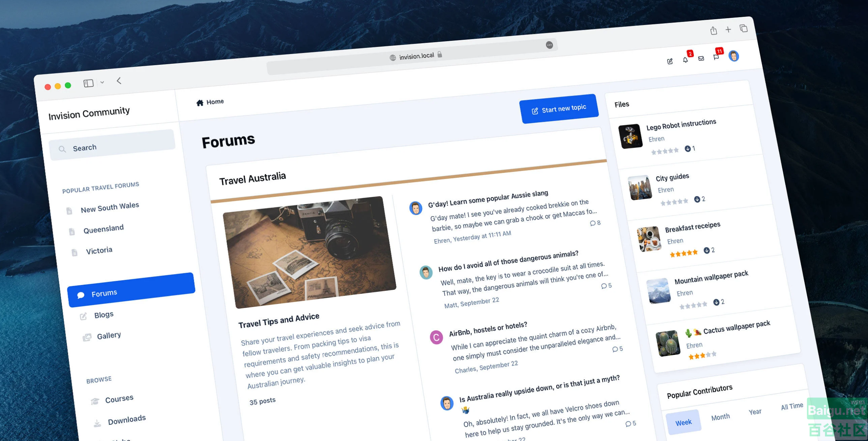Open the AirBnb, hostels or hotels topic
This screenshot has width=868, height=441.
[488, 329]
